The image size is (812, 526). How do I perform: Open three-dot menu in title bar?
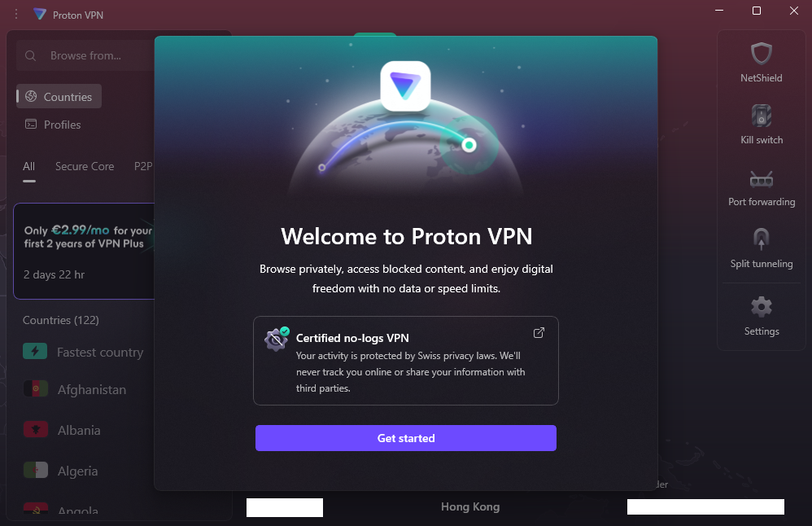click(x=16, y=14)
